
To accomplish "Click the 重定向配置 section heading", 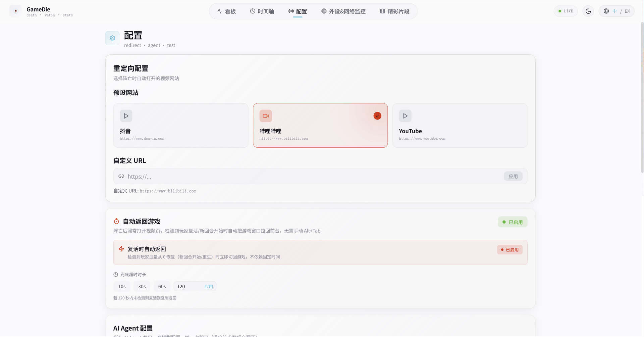I will (131, 68).
